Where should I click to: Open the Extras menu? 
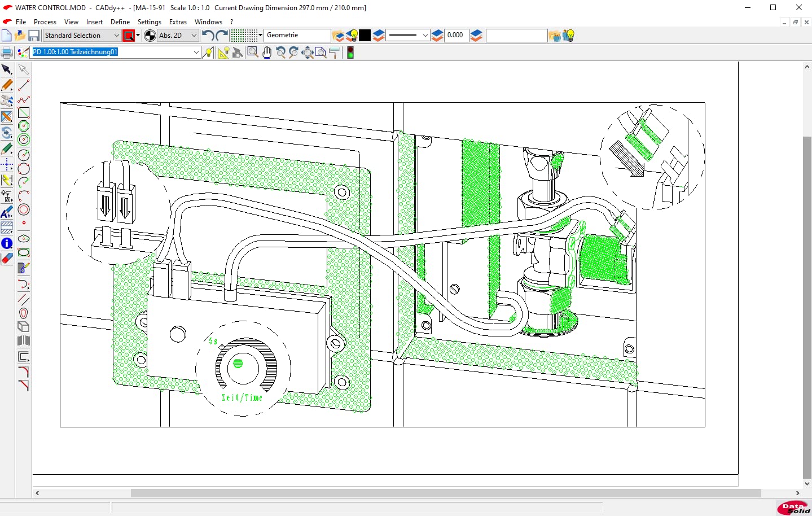tap(178, 22)
